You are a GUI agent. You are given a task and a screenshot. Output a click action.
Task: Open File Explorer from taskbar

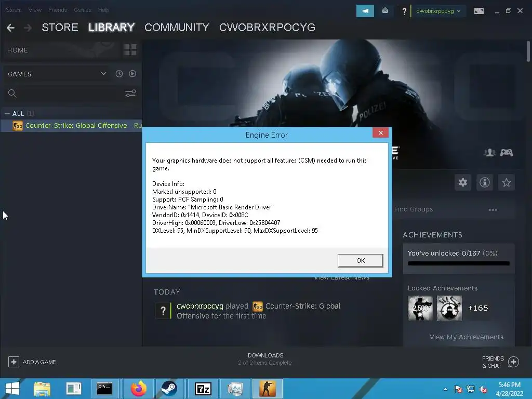coord(42,389)
